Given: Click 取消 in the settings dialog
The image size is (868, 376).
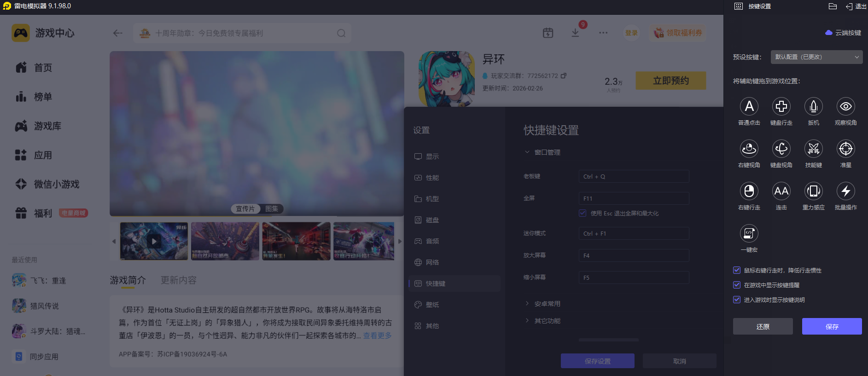Looking at the screenshot, I should pyautogui.click(x=680, y=361).
